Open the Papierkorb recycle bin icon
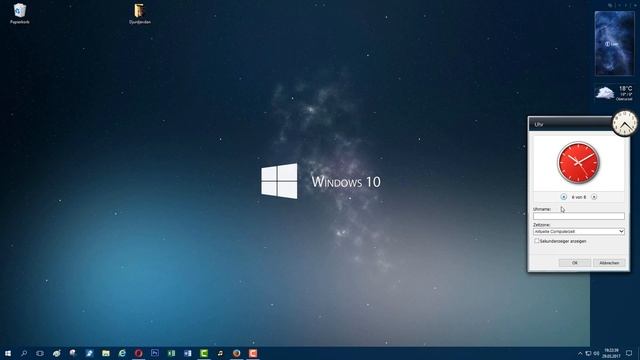Viewport: 640px width, 360px height. tap(20, 13)
